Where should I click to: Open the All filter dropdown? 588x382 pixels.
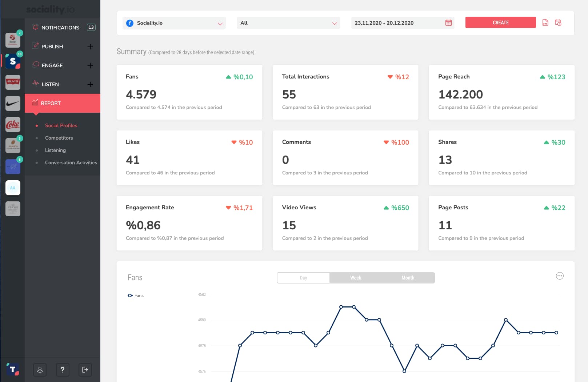288,23
